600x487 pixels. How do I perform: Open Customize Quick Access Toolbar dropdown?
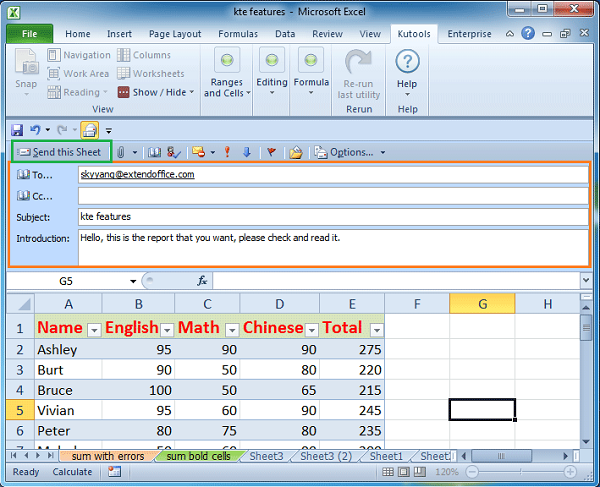[109, 131]
